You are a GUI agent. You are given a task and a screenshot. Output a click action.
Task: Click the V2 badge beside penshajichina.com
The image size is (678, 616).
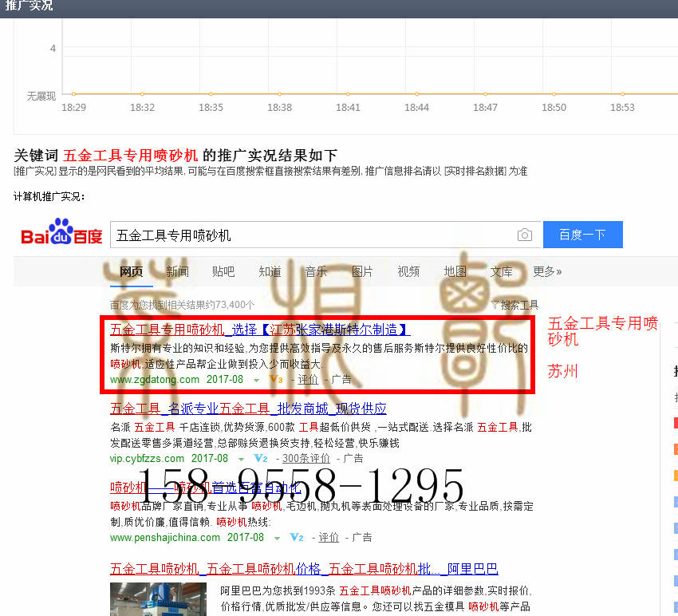297,537
